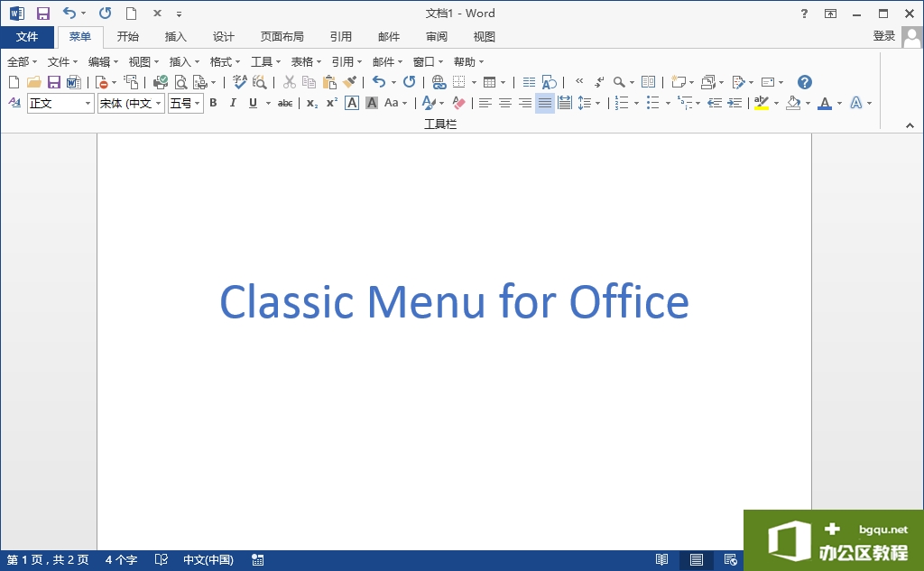Toggle Bold formatting

(213, 103)
